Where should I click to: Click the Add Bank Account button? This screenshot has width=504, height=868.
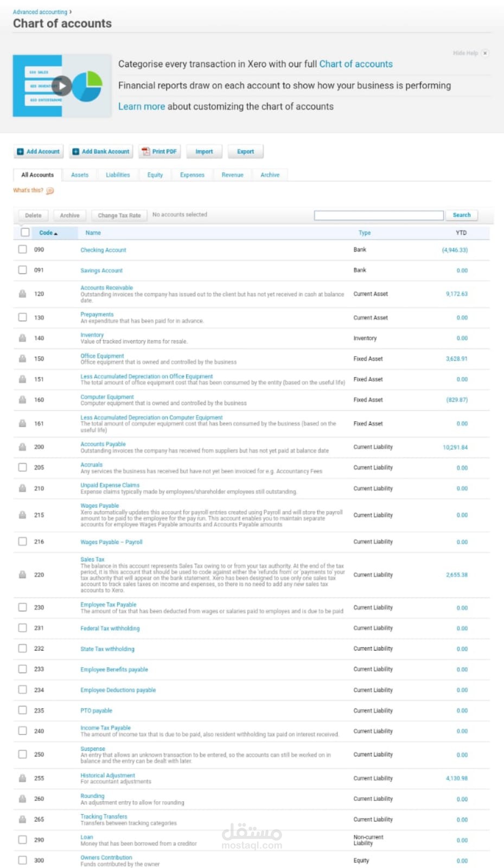pos(101,151)
